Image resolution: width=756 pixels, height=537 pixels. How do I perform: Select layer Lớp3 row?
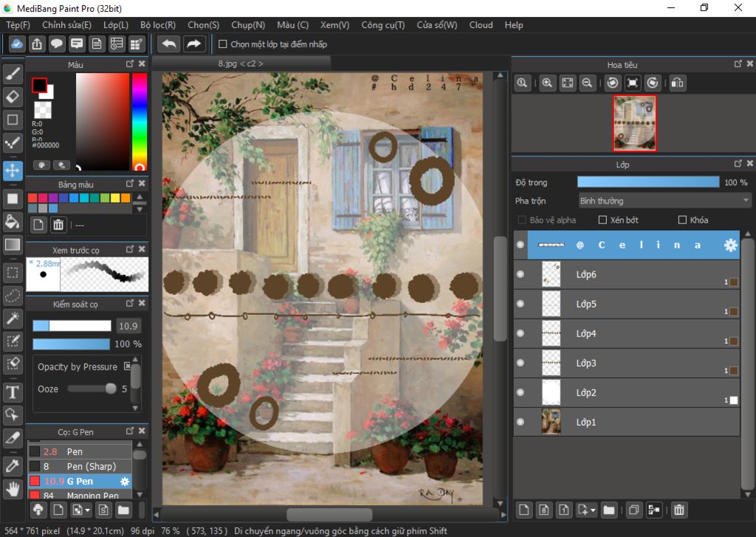(626, 363)
